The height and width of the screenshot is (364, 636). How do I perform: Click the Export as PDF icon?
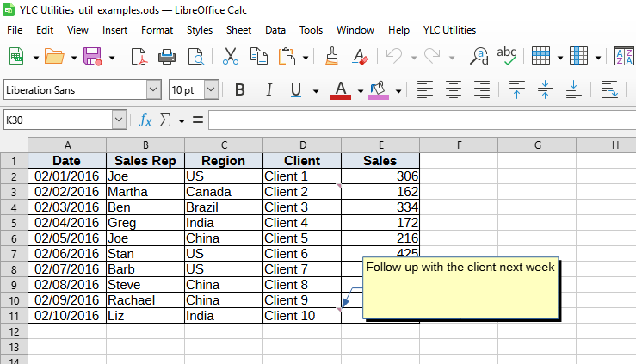(139, 57)
